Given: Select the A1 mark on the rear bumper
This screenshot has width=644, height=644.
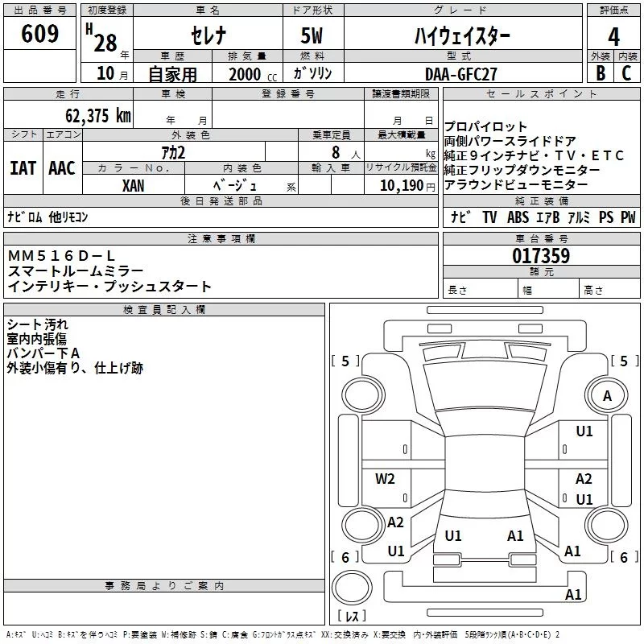Looking at the screenshot, I should point(573,594).
